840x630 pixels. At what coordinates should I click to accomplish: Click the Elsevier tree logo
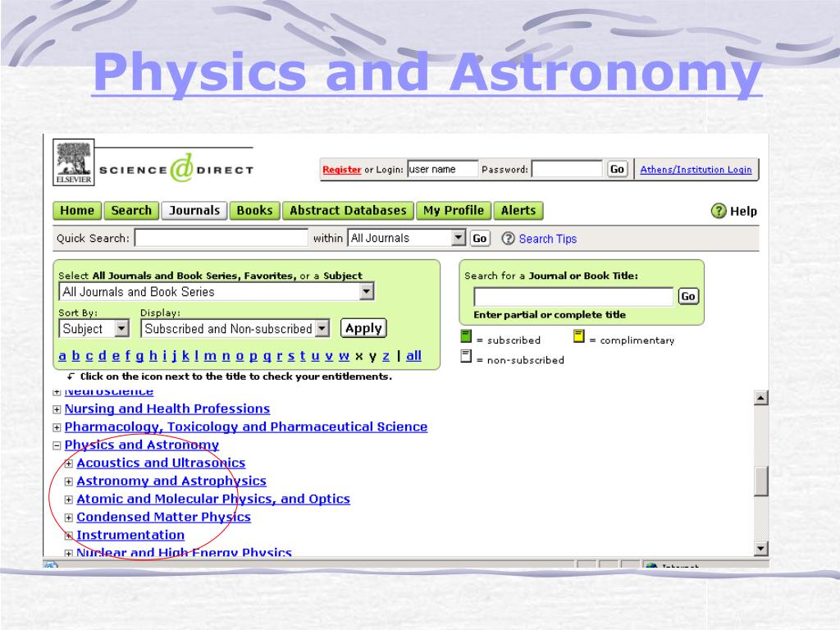point(74,162)
